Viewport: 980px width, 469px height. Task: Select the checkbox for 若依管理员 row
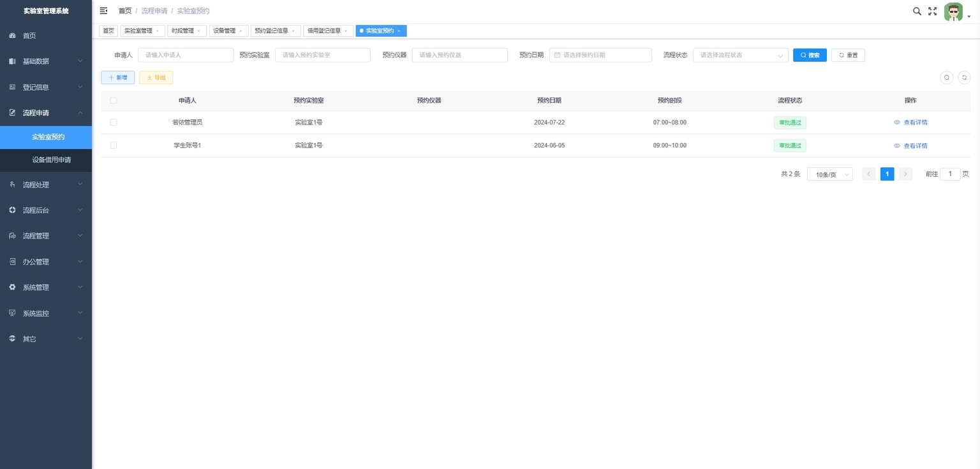114,122
